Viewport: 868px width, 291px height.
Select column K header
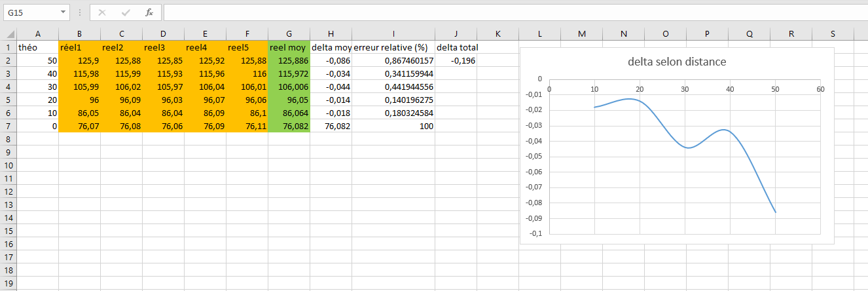(x=497, y=34)
